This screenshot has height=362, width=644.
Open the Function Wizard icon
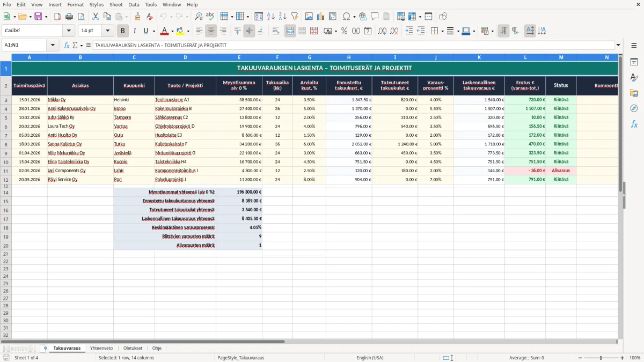tap(67, 45)
